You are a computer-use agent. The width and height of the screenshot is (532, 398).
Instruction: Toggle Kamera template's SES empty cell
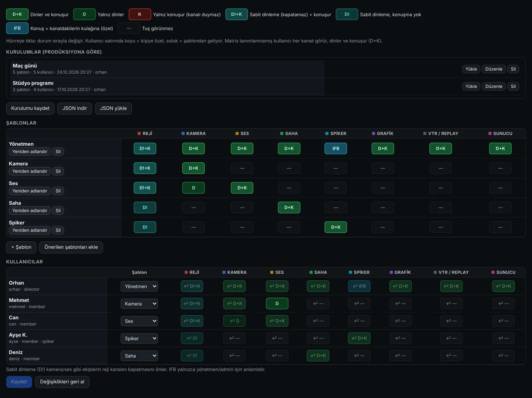pos(242,168)
